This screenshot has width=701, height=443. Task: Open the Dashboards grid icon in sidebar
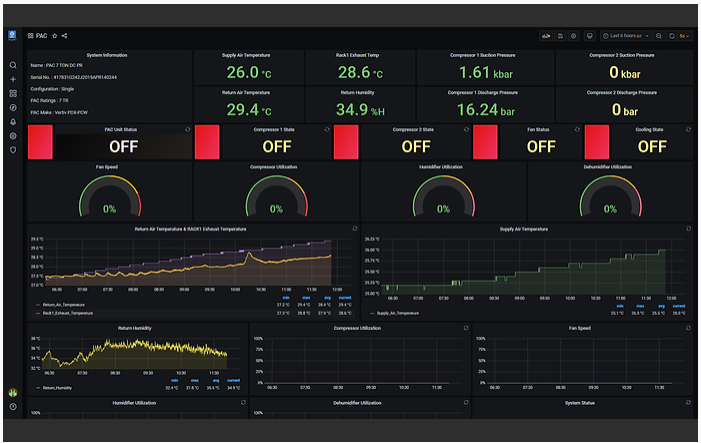(13, 93)
